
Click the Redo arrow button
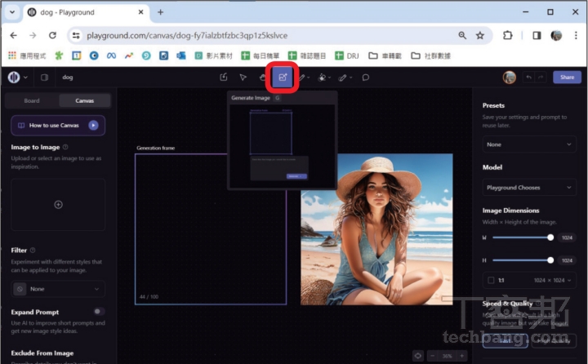541,78
